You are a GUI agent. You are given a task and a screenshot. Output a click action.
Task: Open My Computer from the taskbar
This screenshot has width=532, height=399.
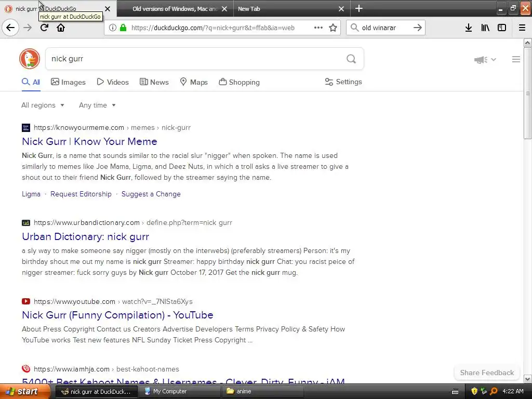tap(180, 392)
